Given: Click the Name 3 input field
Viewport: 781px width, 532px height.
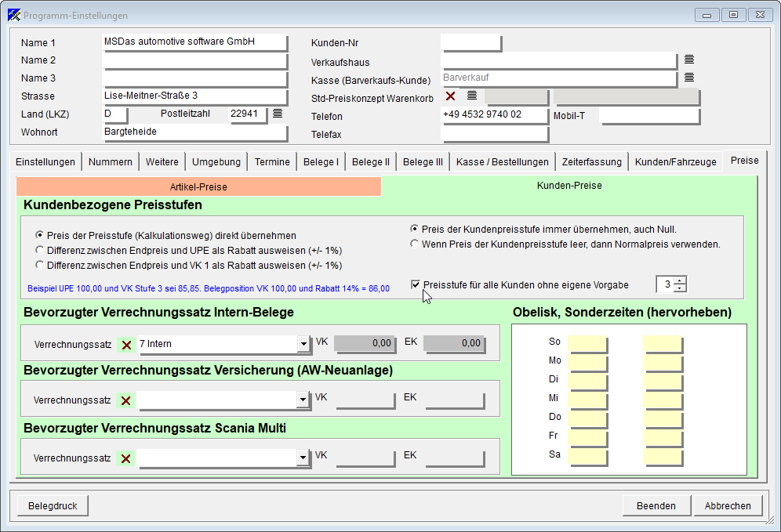Looking at the screenshot, I should [194, 78].
